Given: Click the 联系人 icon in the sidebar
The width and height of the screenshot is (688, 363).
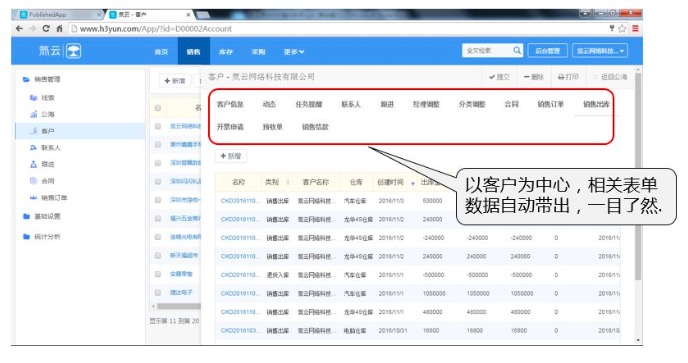Looking at the screenshot, I should [x=33, y=147].
